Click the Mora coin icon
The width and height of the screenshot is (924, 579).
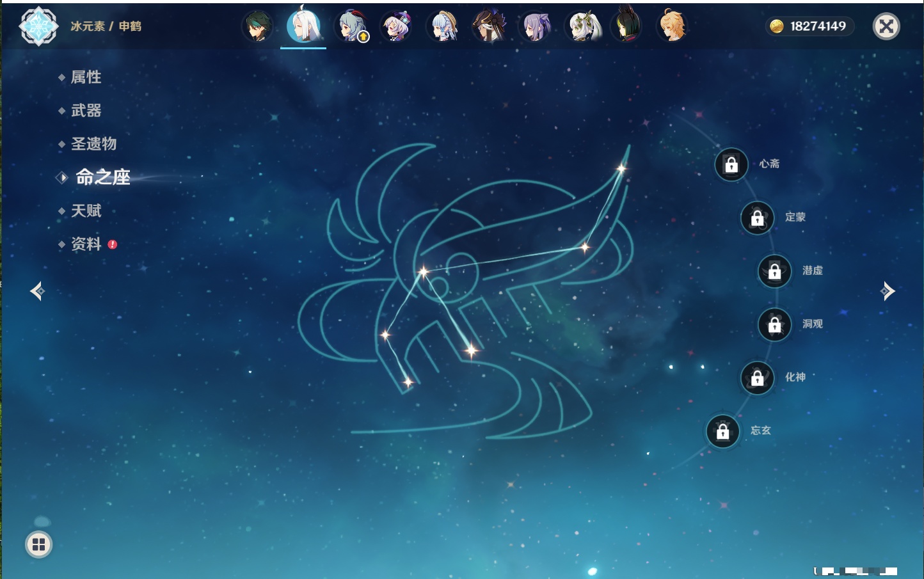777,26
